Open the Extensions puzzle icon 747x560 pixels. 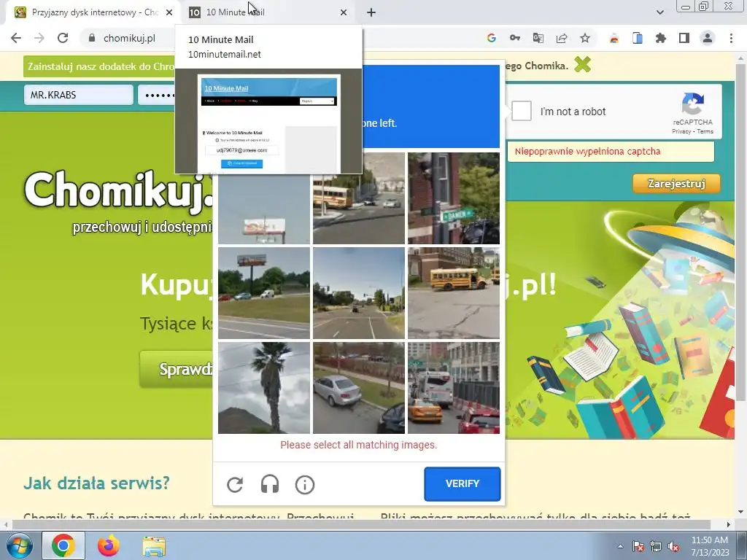coord(660,38)
